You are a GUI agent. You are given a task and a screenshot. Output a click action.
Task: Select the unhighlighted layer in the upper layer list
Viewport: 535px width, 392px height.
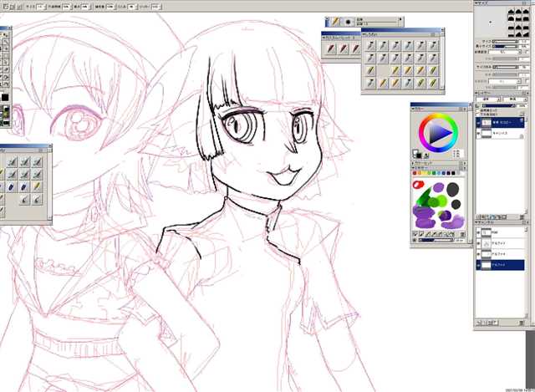pos(502,132)
